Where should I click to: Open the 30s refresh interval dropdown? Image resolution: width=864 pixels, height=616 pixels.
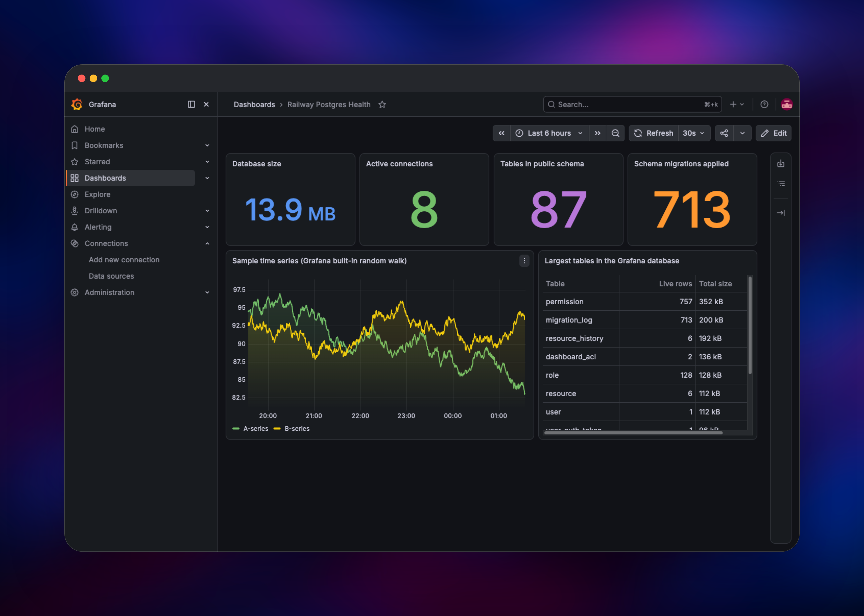pyautogui.click(x=694, y=133)
